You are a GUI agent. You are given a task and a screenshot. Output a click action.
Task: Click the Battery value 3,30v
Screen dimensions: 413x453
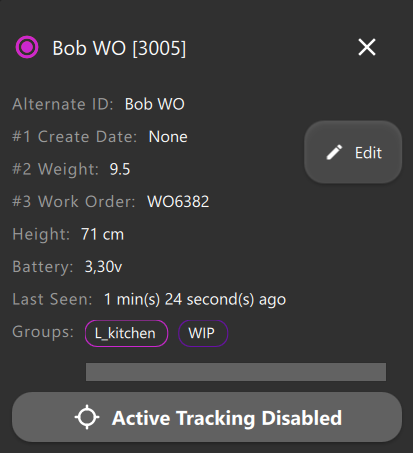[x=103, y=267]
